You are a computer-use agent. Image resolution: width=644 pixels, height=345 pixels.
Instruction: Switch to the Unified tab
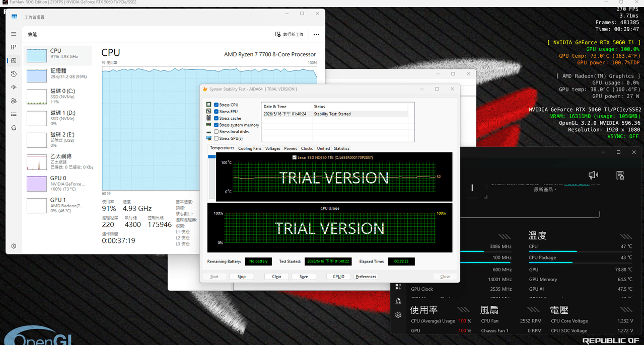(x=323, y=148)
